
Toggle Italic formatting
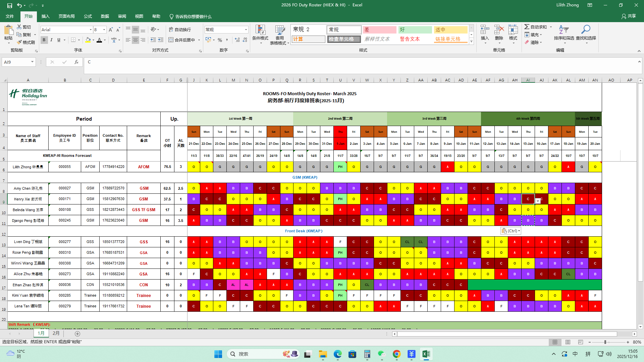click(x=51, y=40)
